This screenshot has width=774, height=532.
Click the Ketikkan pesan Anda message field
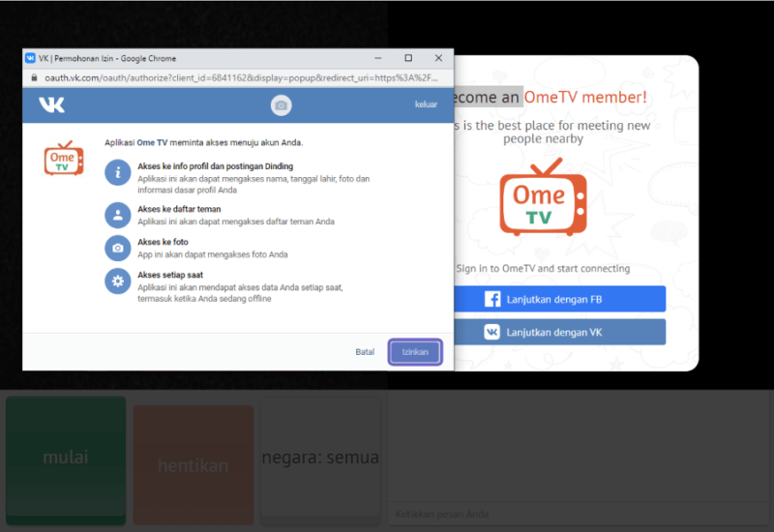click(x=579, y=514)
